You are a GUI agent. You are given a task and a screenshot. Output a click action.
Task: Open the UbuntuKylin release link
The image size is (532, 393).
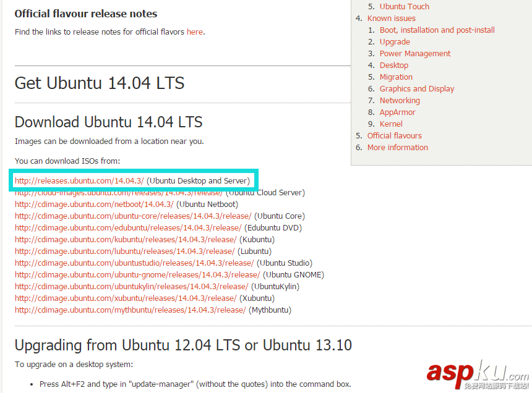(x=131, y=287)
